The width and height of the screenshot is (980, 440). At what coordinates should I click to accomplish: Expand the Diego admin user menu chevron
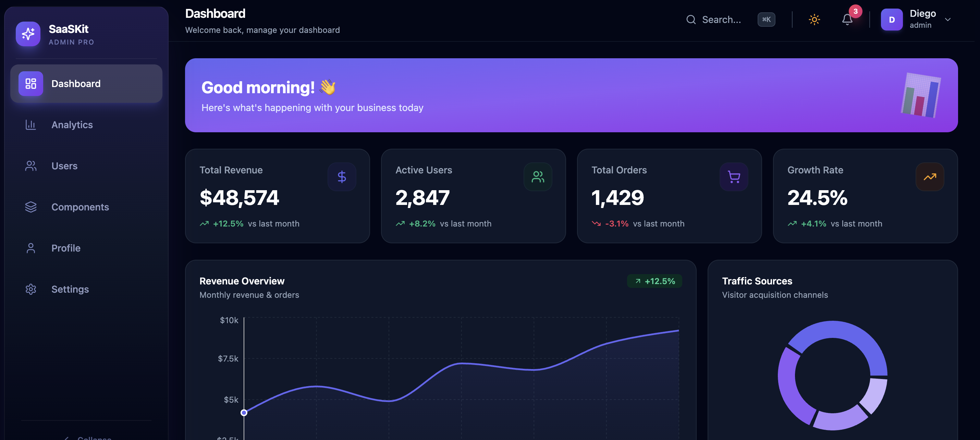coord(948,20)
